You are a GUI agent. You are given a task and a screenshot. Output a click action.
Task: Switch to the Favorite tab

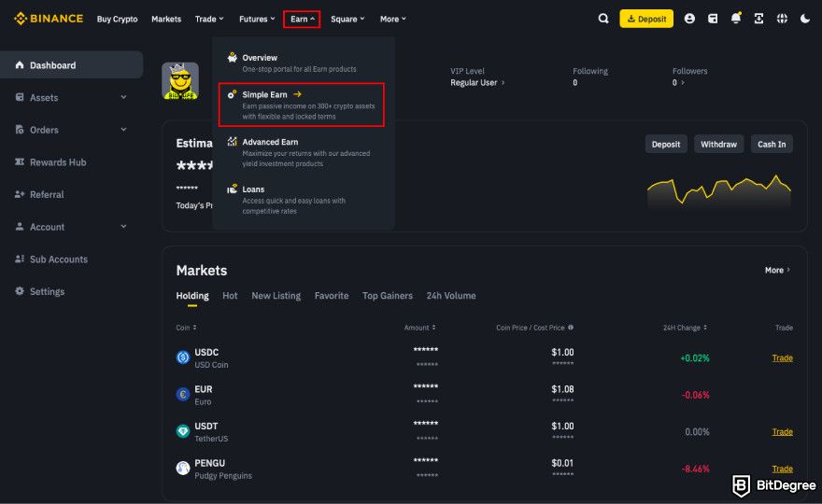(332, 296)
